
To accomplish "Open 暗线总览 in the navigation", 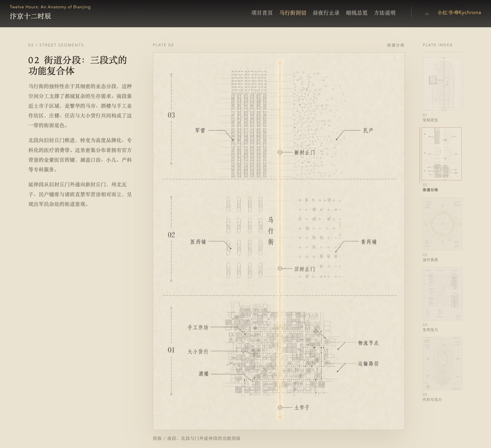I will (357, 13).
